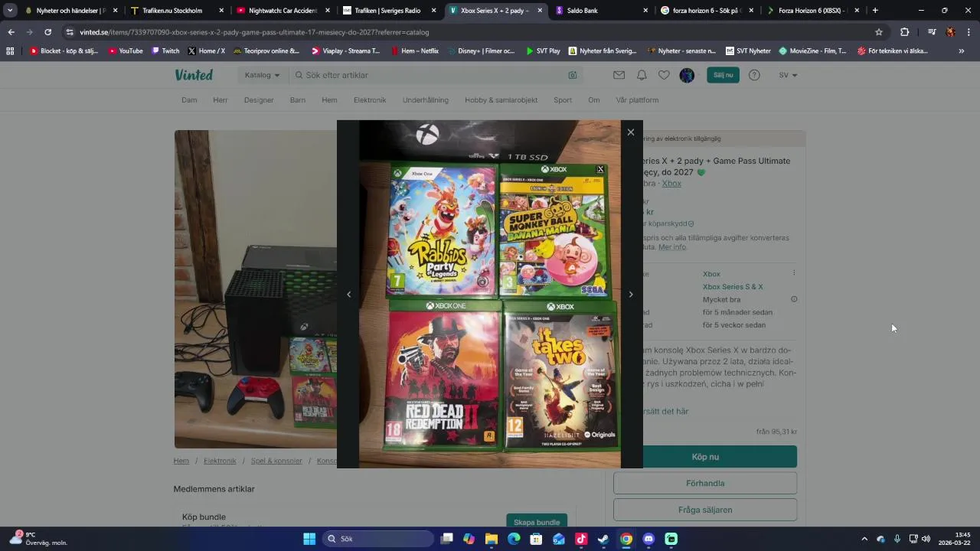980x551 pixels.
Task: Show next photo in lightbox
Action: (x=631, y=295)
